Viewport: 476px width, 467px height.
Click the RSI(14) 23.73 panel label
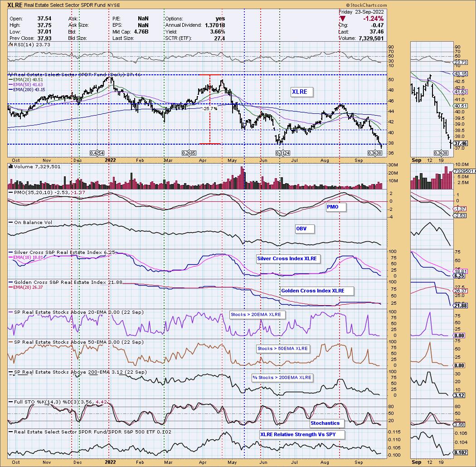click(x=32, y=44)
